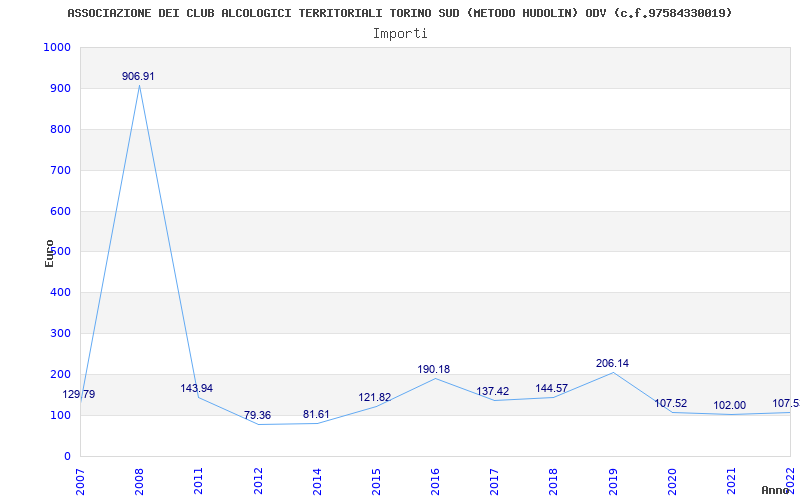Click the 102.00 data label
Viewport: 800px width, 500px height.
pyautogui.click(x=730, y=406)
